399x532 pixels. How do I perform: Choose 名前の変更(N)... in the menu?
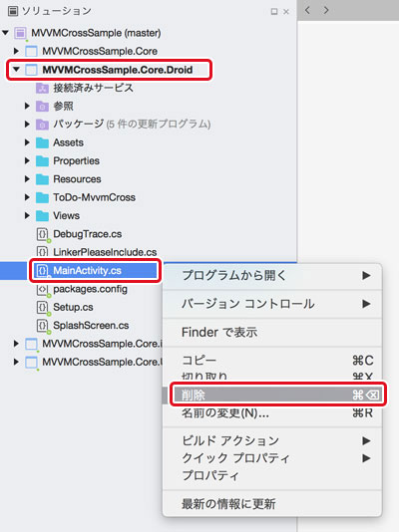point(272,413)
